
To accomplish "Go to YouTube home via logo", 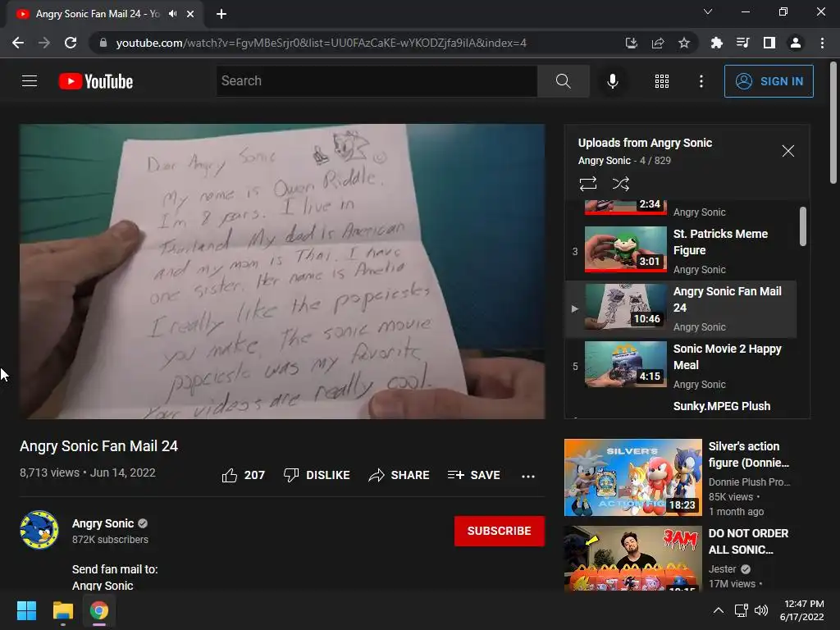I will (96, 81).
